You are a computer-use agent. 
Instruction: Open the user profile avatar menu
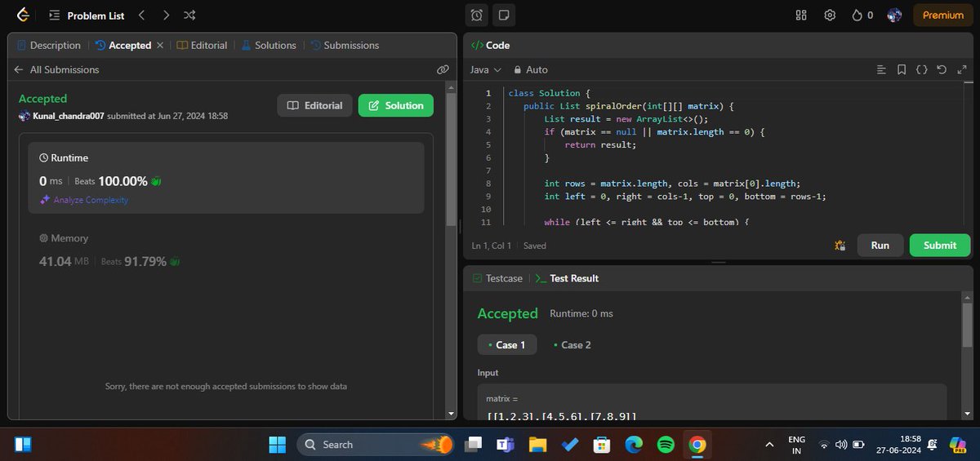click(x=894, y=16)
